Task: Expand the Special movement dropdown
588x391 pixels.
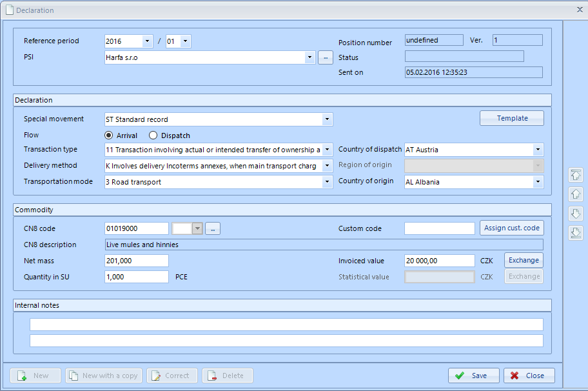Action: [x=327, y=119]
